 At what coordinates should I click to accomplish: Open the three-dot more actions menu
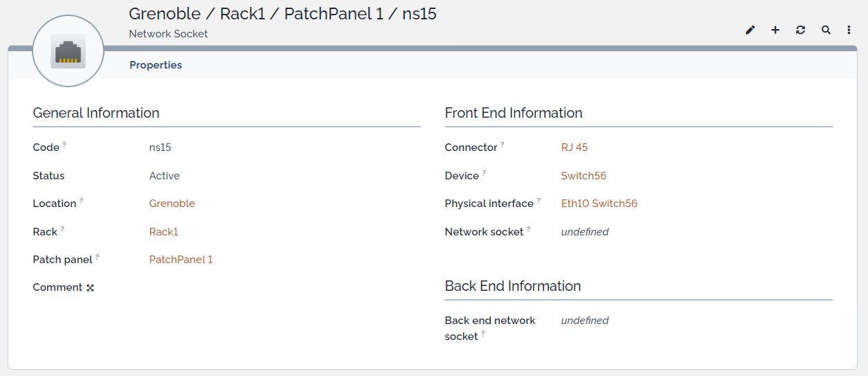pyautogui.click(x=849, y=30)
